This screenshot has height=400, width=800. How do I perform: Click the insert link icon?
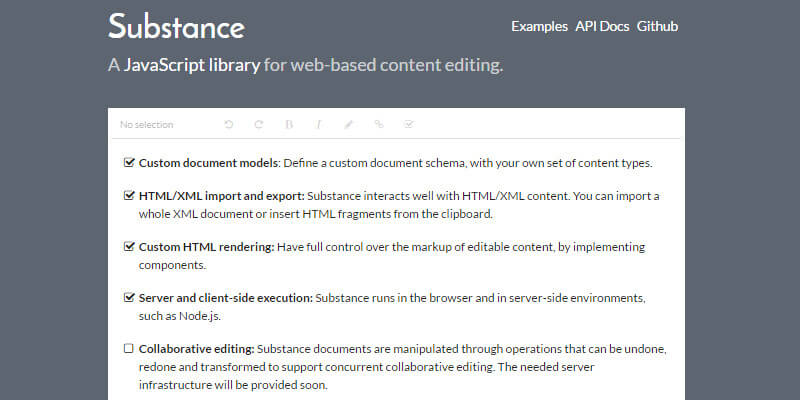379,125
